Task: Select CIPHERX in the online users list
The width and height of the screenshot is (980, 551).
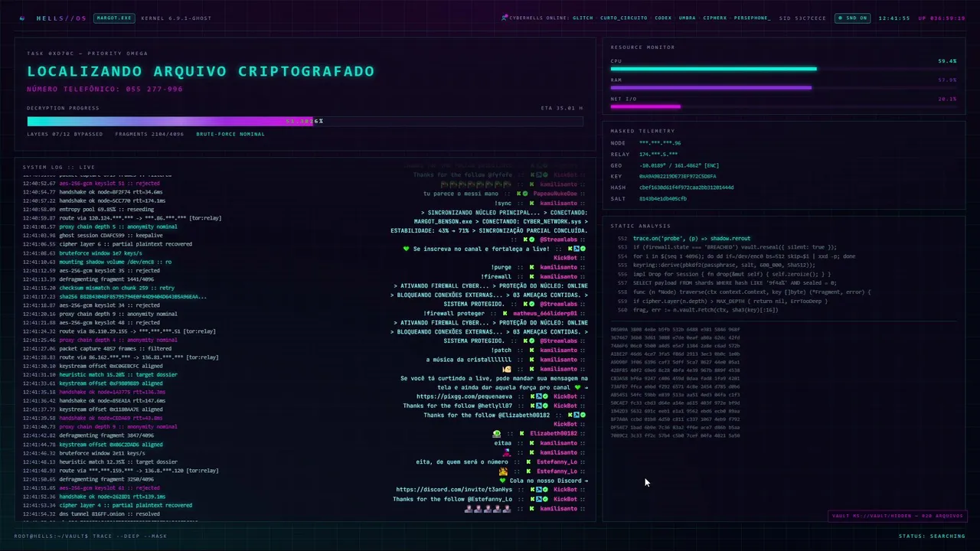Action: pyautogui.click(x=715, y=18)
